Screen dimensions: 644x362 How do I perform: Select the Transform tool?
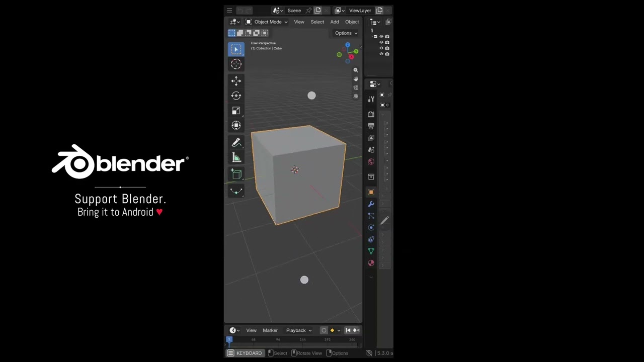point(236,125)
